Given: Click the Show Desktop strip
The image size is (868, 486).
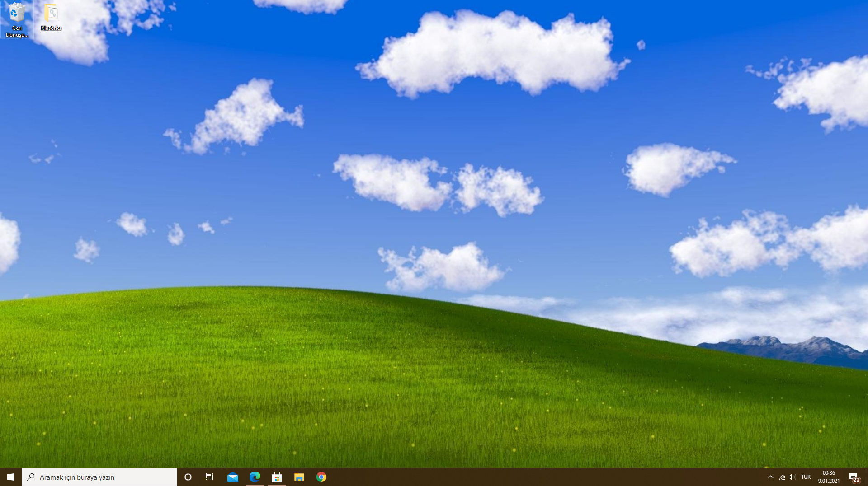Looking at the screenshot, I should pos(867,477).
